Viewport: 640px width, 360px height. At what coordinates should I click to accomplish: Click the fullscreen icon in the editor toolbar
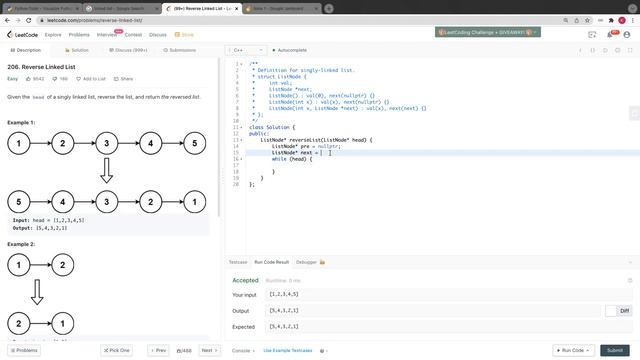coord(630,50)
